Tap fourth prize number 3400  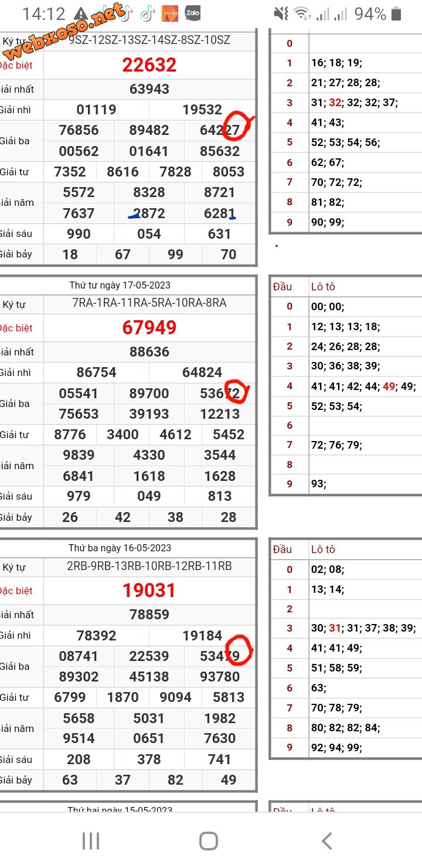[x=122, y=435]
